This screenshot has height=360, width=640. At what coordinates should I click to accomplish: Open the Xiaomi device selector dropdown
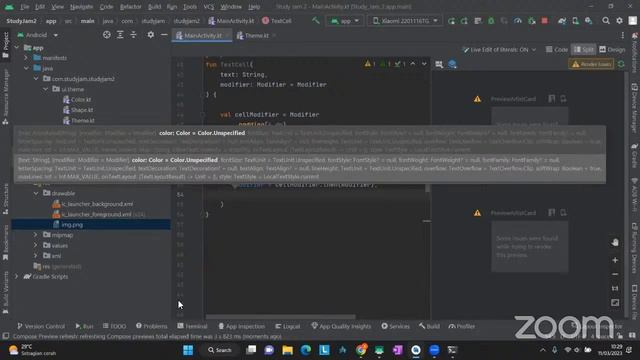click(x=405, y=21)
